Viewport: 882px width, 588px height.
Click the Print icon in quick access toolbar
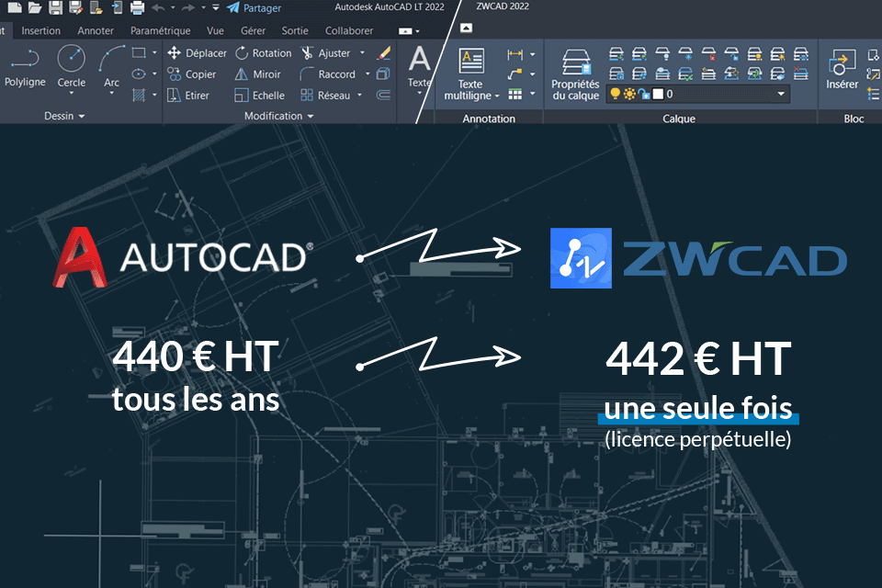(137, 7)
